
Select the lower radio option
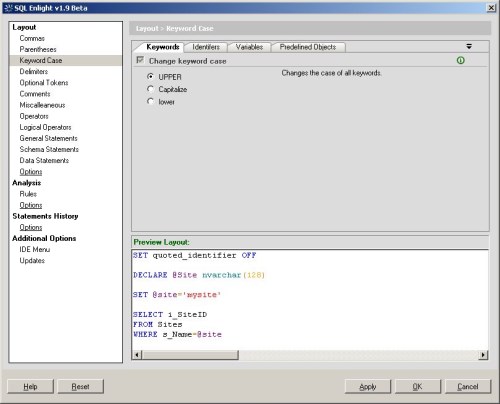150,101
